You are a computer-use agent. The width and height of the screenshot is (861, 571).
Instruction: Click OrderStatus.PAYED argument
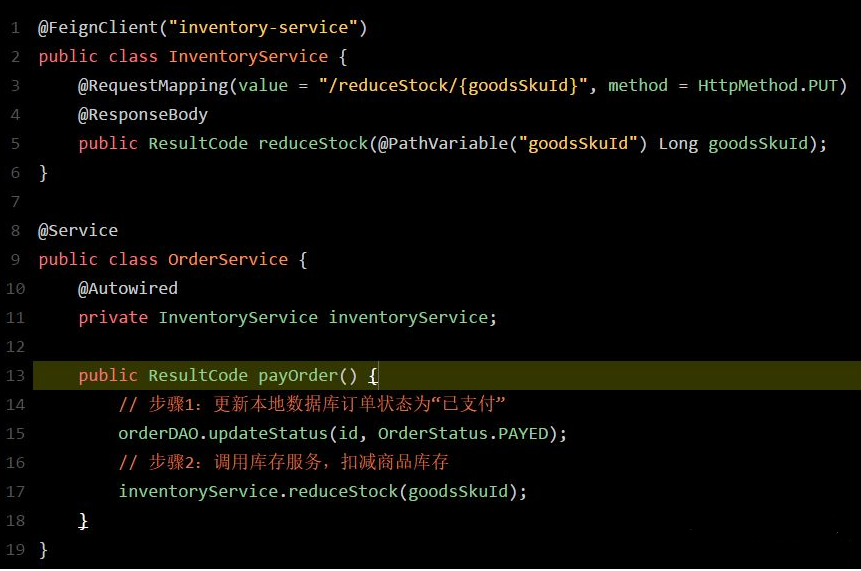coord(463,434)
